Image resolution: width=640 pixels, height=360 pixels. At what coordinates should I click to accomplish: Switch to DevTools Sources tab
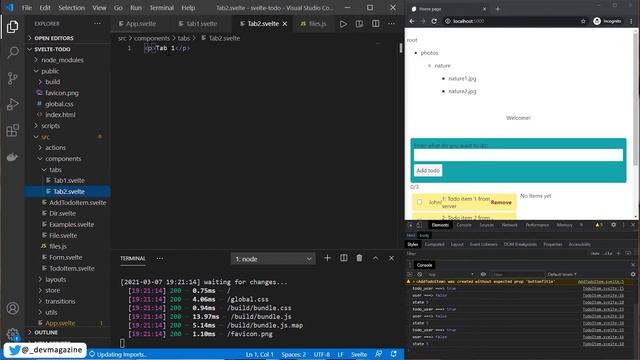[x=487, y=225]
